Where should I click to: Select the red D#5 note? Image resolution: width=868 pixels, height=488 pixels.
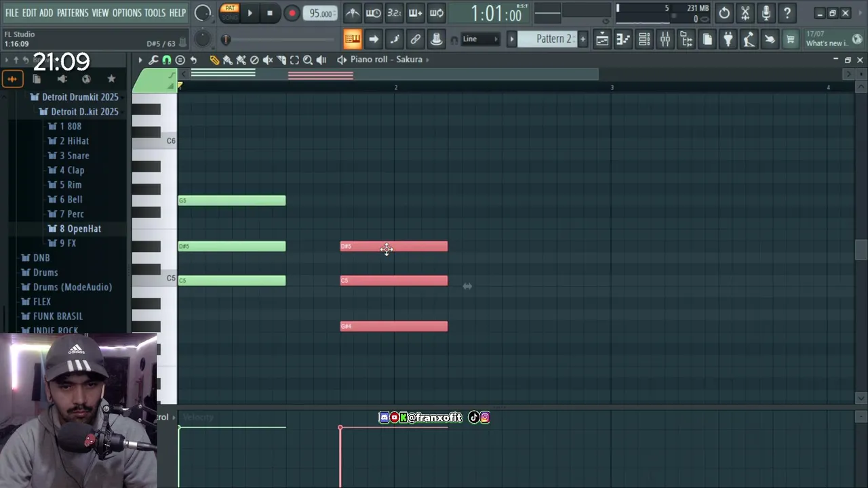tap(394, 247)
